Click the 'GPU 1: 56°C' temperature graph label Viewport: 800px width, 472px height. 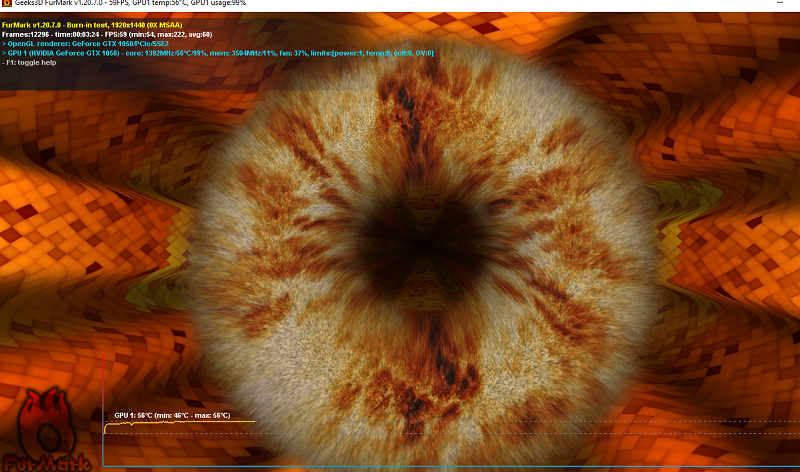pos(172,415)
